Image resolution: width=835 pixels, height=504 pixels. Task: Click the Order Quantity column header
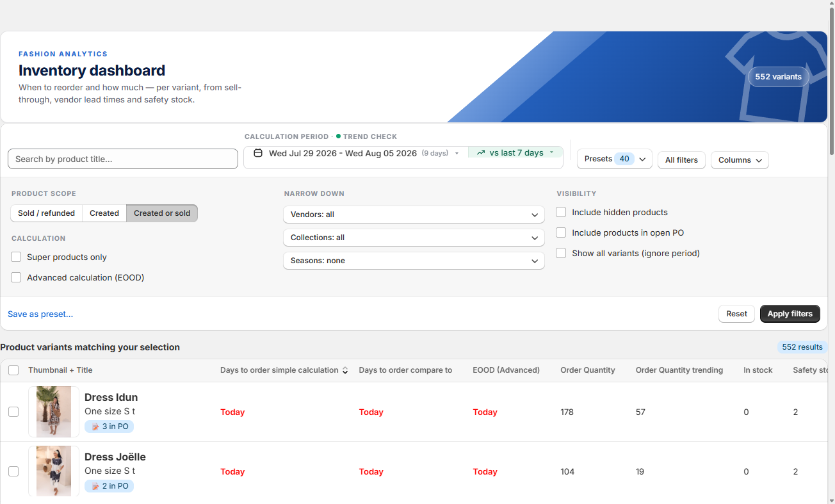(x=587, y=370)
